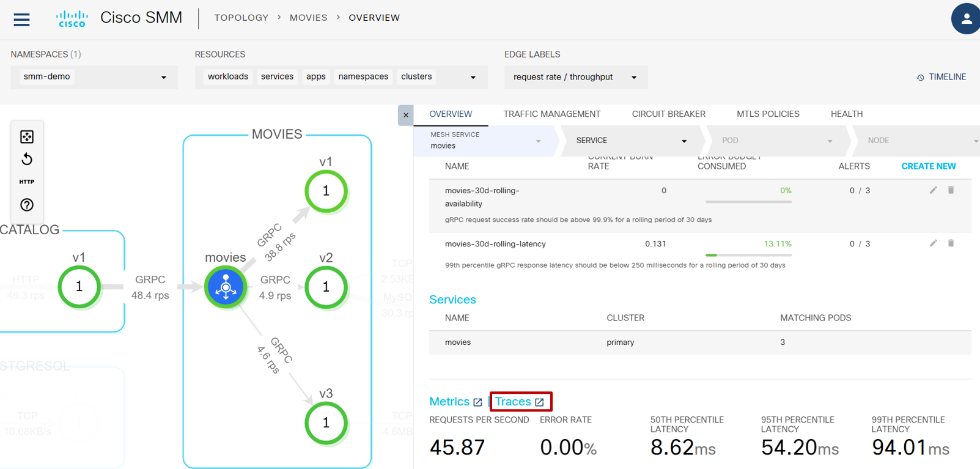Click the Movies breadcrumb
980x469 pixels.
click(309, 18)
